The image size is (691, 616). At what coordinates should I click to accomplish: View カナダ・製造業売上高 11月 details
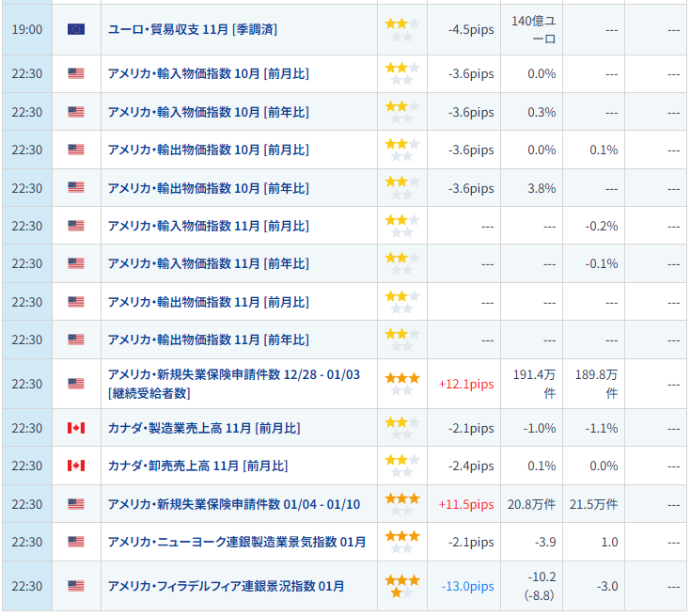[x=203, y=428]
